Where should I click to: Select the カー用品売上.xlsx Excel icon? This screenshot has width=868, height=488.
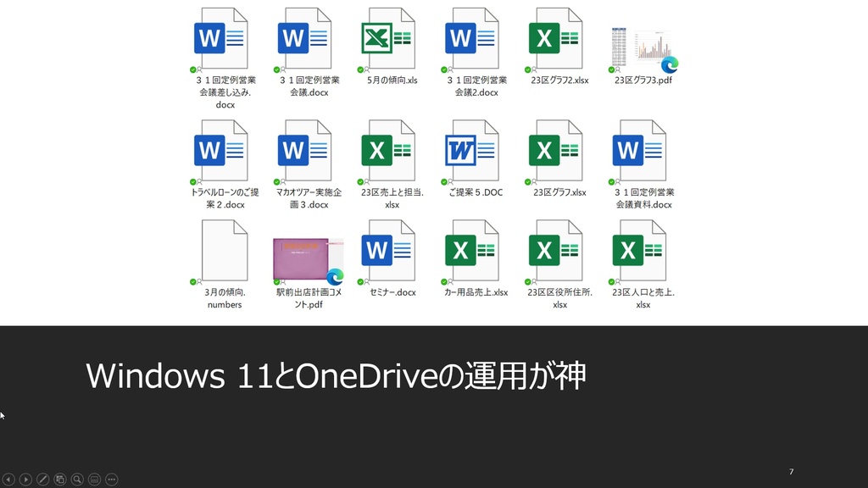[472, 251]
